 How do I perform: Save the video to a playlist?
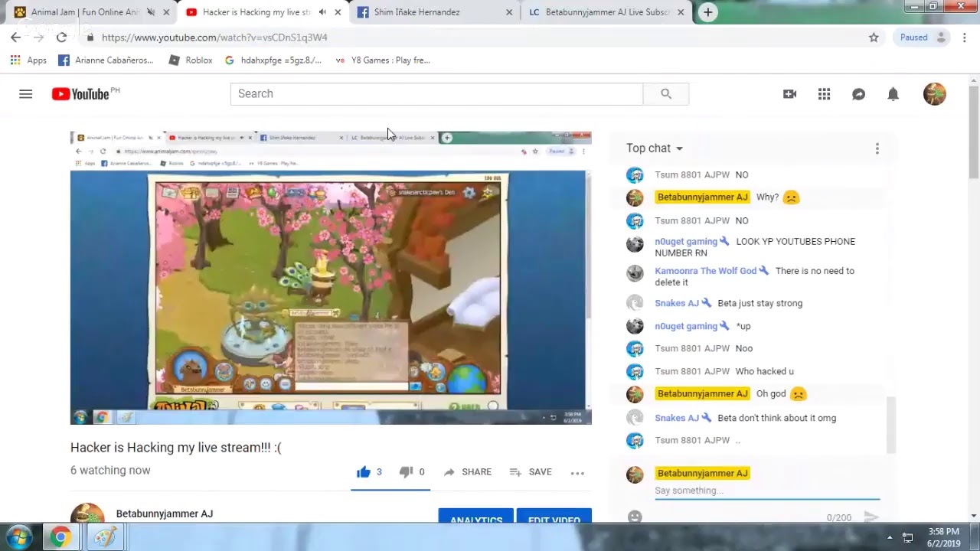click(x=531, y=472)
